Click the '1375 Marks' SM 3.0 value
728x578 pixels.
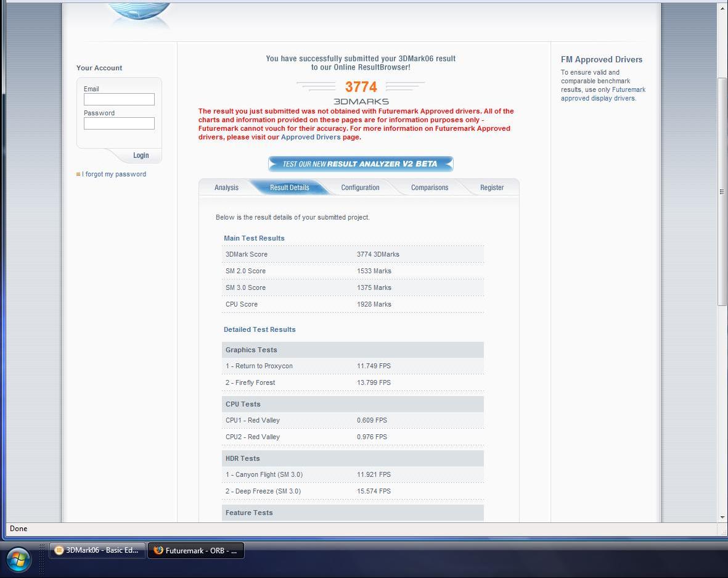click(x=374, y=287)
